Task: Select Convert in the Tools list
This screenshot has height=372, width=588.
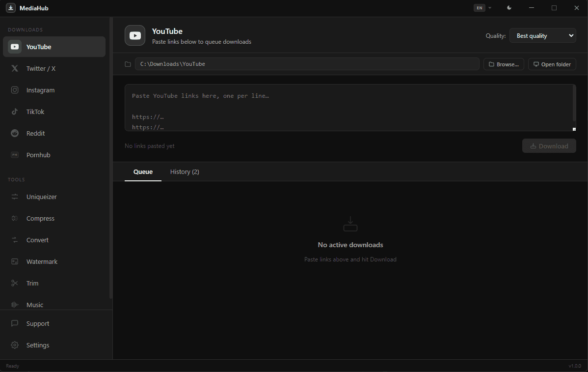Action: point(54,240)
